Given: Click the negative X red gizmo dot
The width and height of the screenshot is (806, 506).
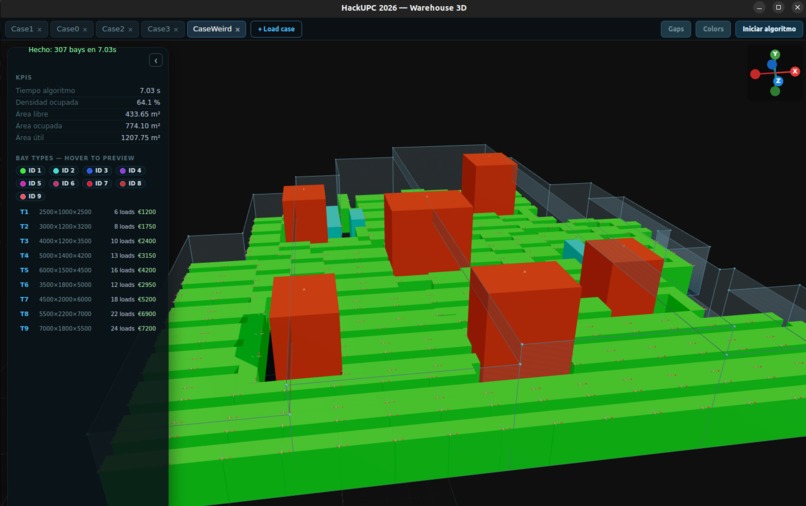Looking at the screenshot, I should pos(755,75).
